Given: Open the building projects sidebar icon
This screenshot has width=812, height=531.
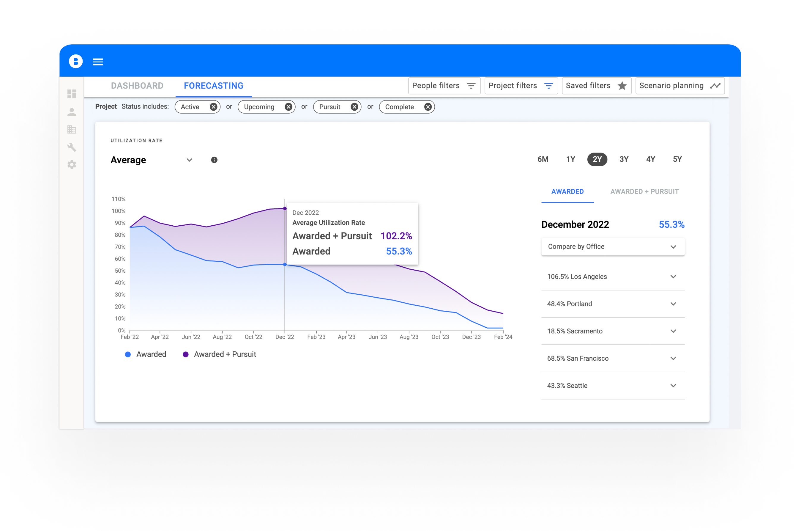Looking at the screenshot, I should (x=72, y=129).
